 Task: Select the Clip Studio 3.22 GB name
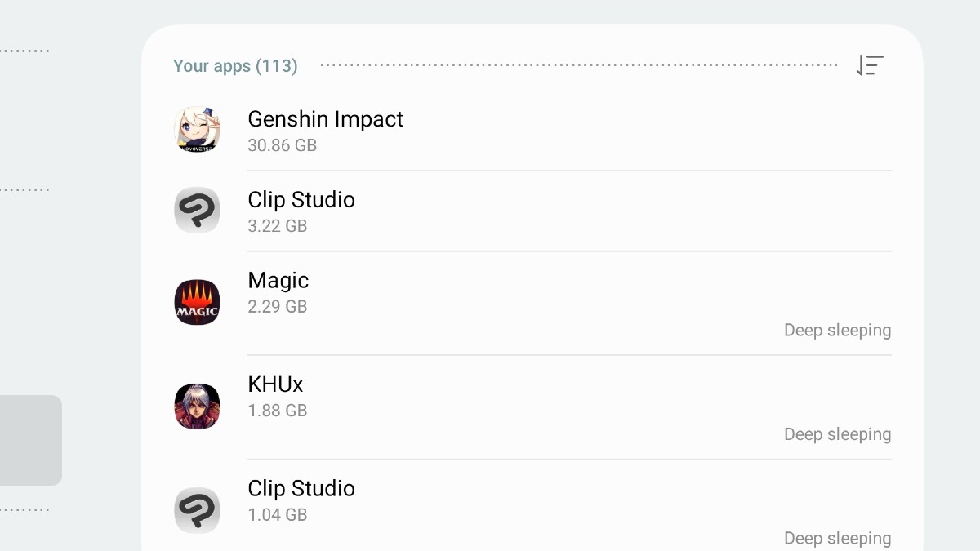click(x=301, y=200)
